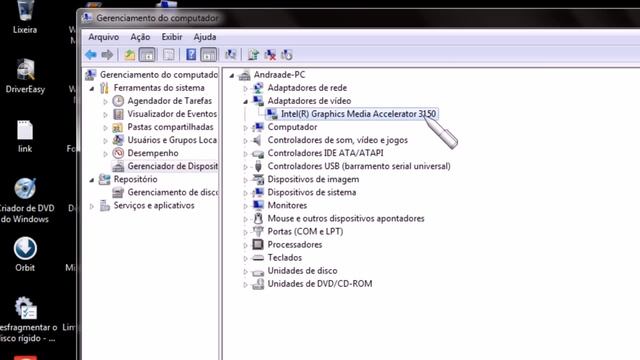Select Visualizador de Eventos
The height and width of the screenshot is (360, 640).
click(x=172, y=114)
